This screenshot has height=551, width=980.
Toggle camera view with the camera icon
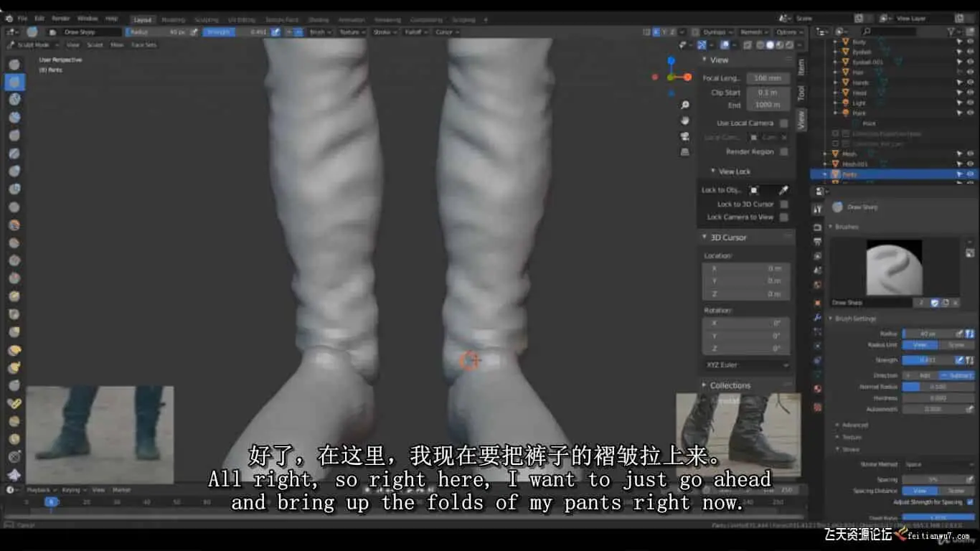685,136
